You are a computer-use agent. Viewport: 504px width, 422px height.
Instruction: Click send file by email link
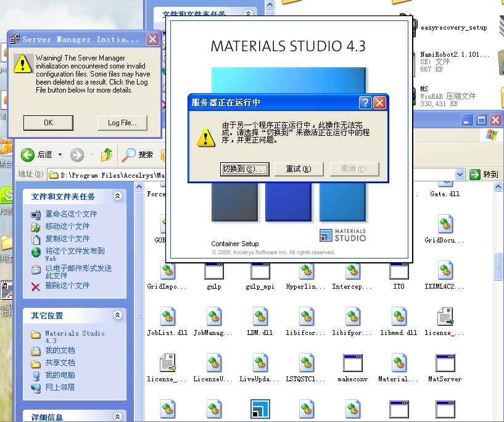click(78, 271)
